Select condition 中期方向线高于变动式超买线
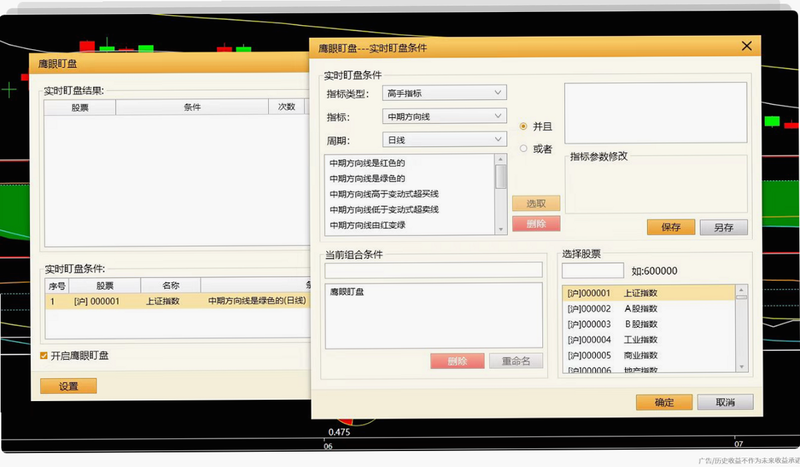The image size is (800, 467). click(410, 194)
